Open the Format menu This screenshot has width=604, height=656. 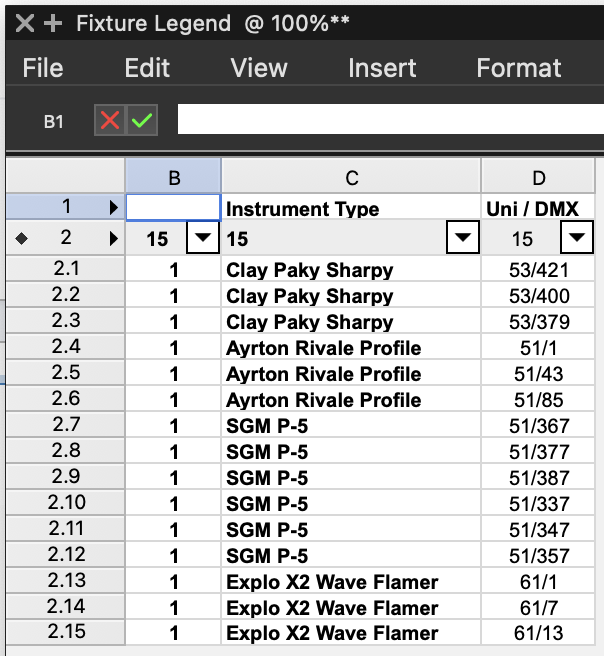pyautogui.click(x=518, y=68)
